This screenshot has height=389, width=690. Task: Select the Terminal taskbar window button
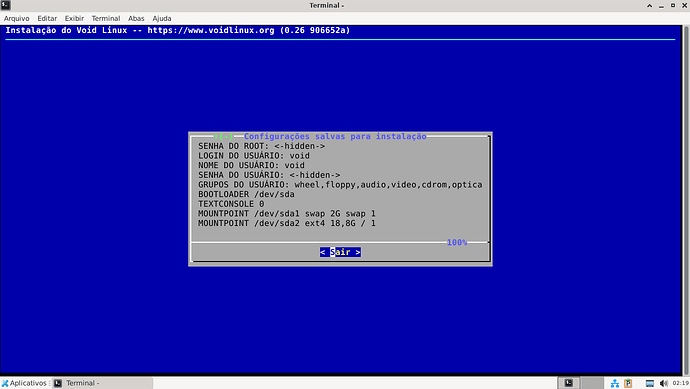click(103, 383)
